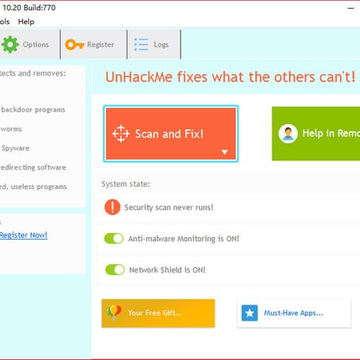Viewport: 360px width, 360px height.
Task: Click the green Help in Removal button
Action: [x=316, y=134]
